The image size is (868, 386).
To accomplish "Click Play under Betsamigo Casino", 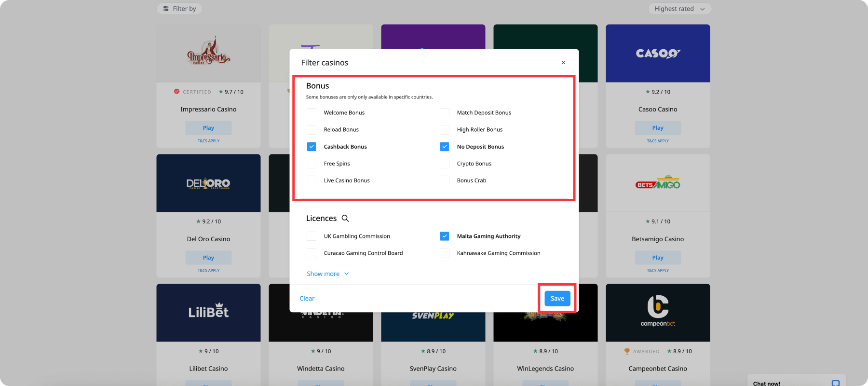I will (x=658, y=258).
